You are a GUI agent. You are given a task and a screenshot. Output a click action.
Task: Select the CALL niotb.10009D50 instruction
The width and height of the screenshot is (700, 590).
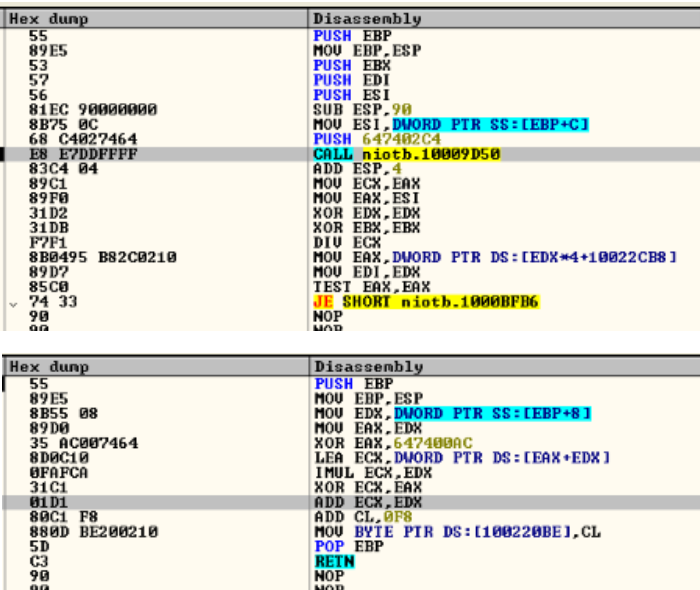point(406,155)
